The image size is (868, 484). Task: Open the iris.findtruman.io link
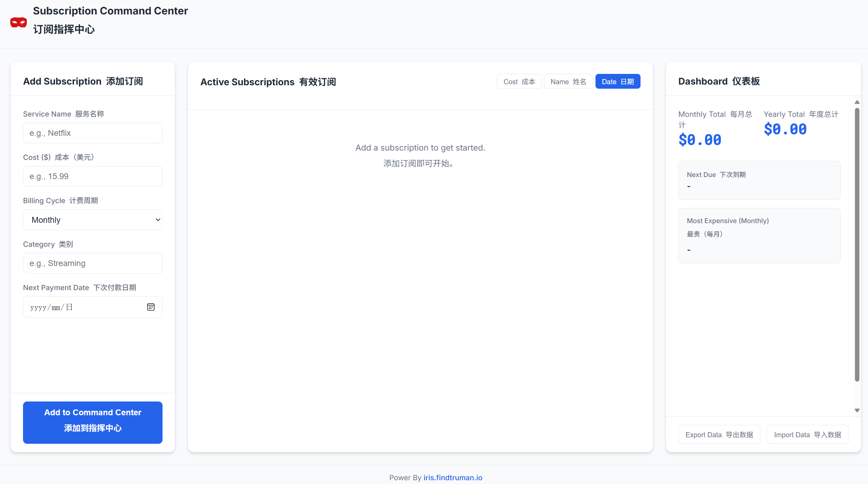click(453, 477)
